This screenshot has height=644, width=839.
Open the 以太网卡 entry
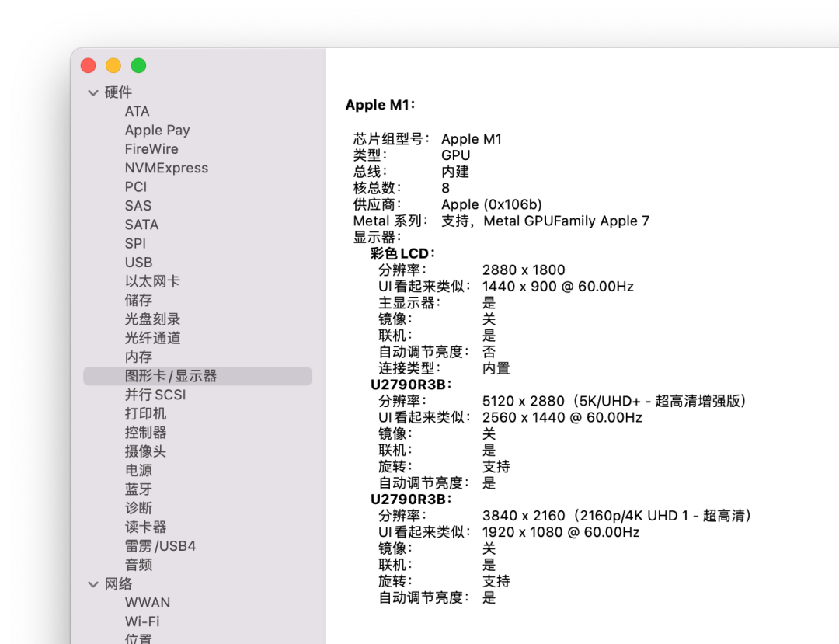click(152, 281)
